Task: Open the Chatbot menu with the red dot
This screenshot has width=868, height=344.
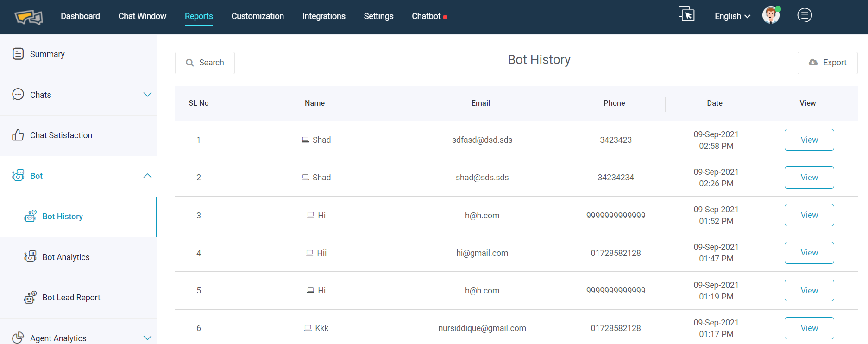Action: 429,16
